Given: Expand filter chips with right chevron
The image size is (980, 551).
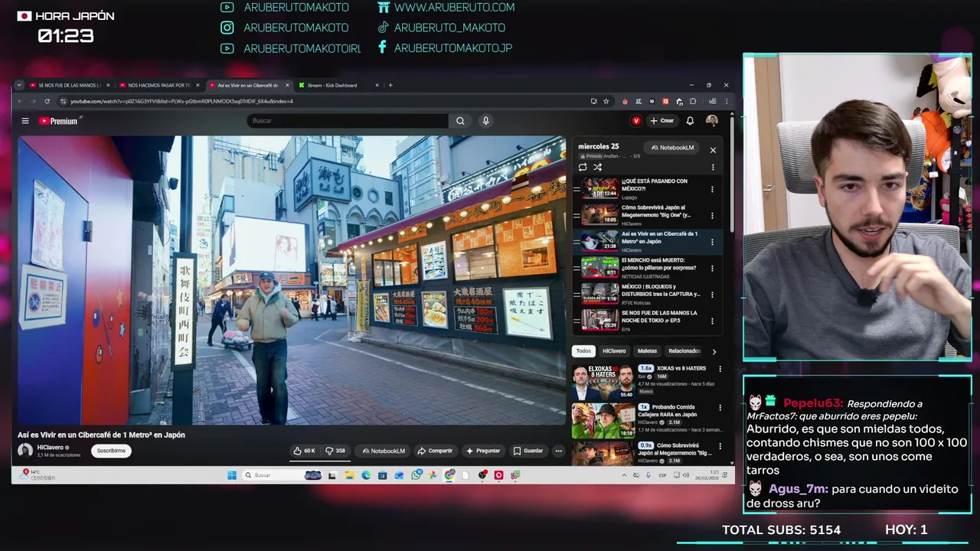Looking at the screenshot, I should (x=714, y=351).
